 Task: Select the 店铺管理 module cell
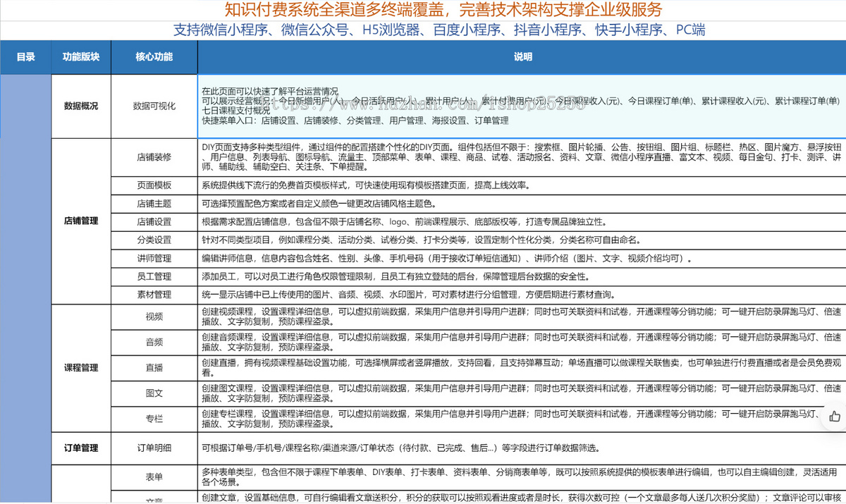[81, 221]
